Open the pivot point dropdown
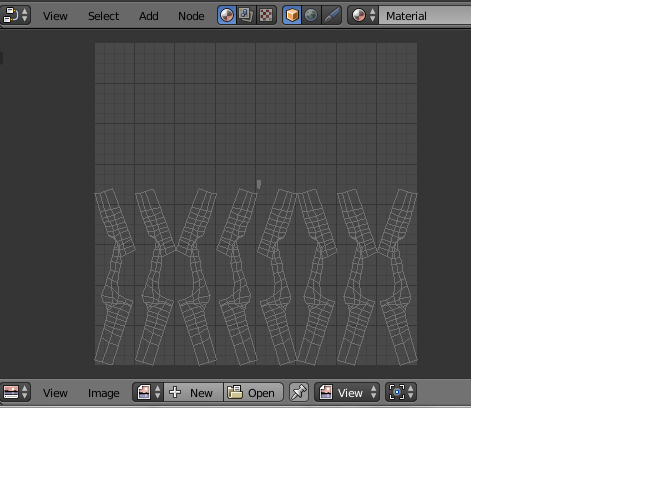Image resolution: width=661 pixels, height=498 pixels. click(401, 392)
